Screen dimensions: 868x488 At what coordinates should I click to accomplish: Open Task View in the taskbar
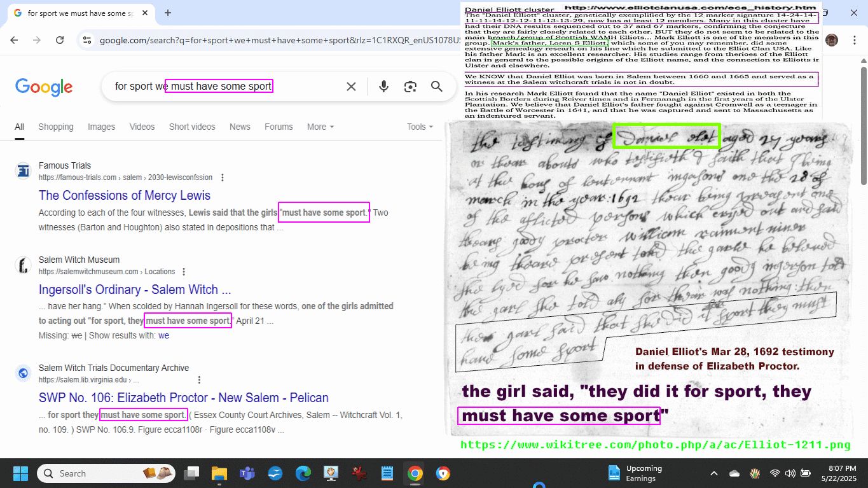191,473
